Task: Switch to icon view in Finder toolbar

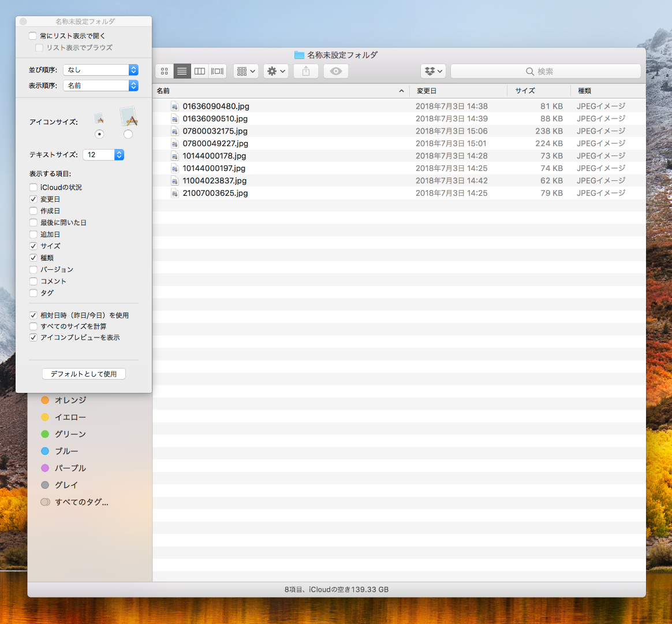Action: tap(165, 71)
